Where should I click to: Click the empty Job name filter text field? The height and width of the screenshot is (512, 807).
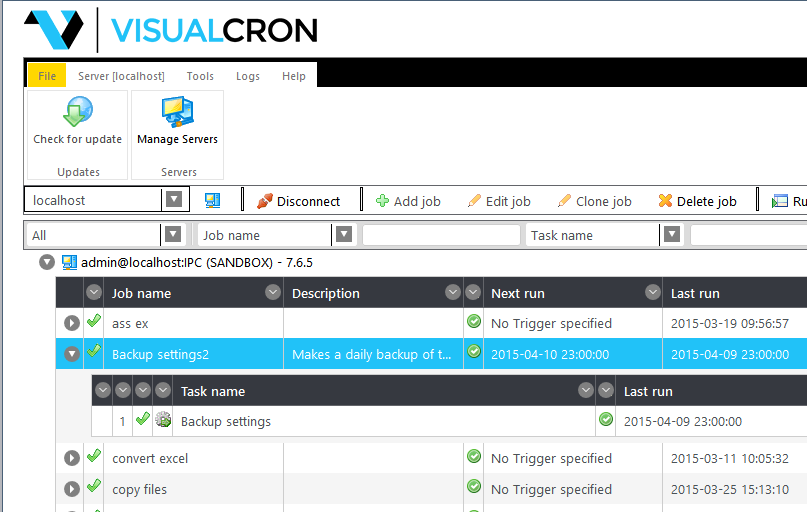441,235
